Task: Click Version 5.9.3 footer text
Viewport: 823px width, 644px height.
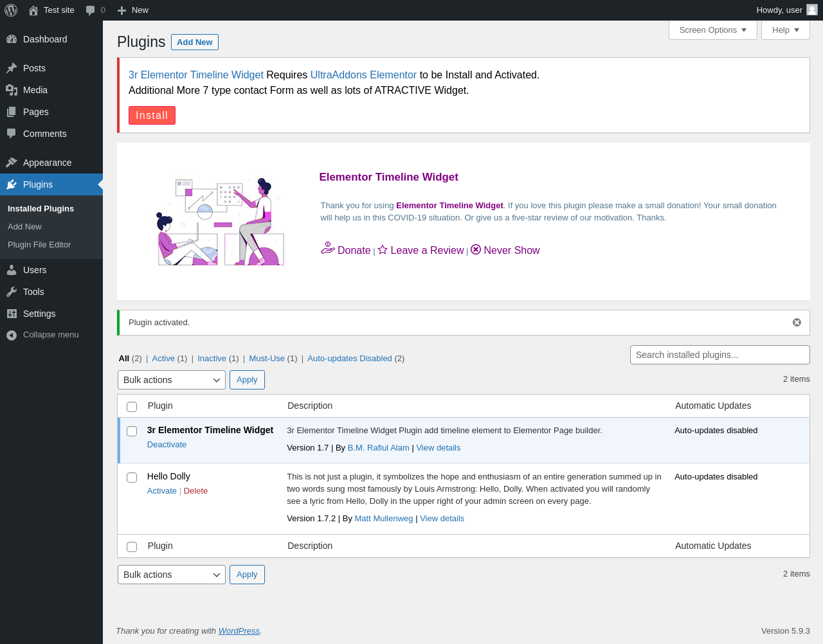Action: (x=786, y=631)
